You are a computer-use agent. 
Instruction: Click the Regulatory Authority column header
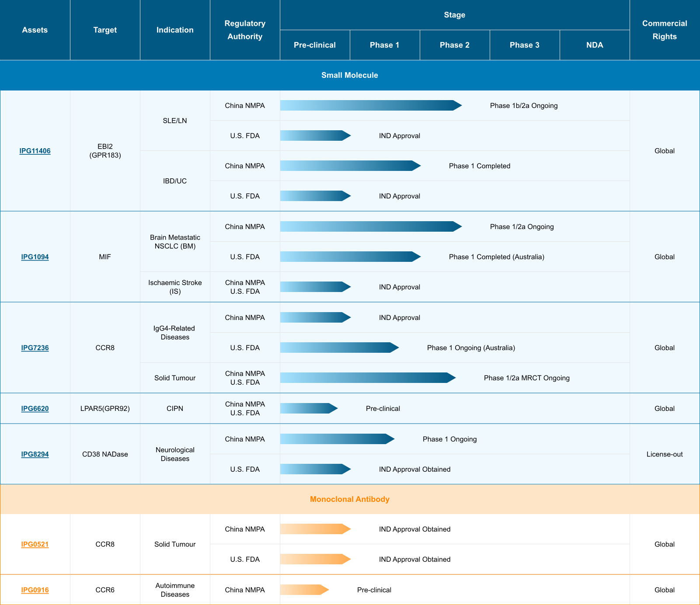[245, 30]
